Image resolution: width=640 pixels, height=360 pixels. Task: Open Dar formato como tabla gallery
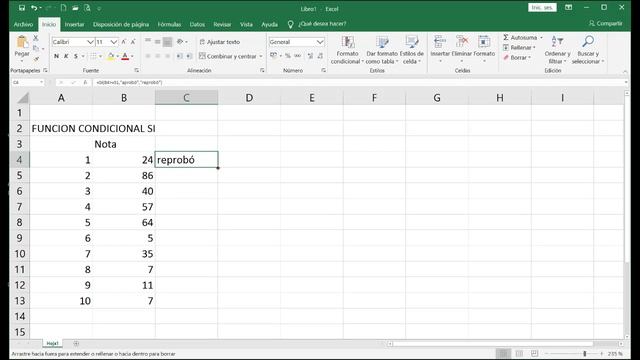(382, 50)
